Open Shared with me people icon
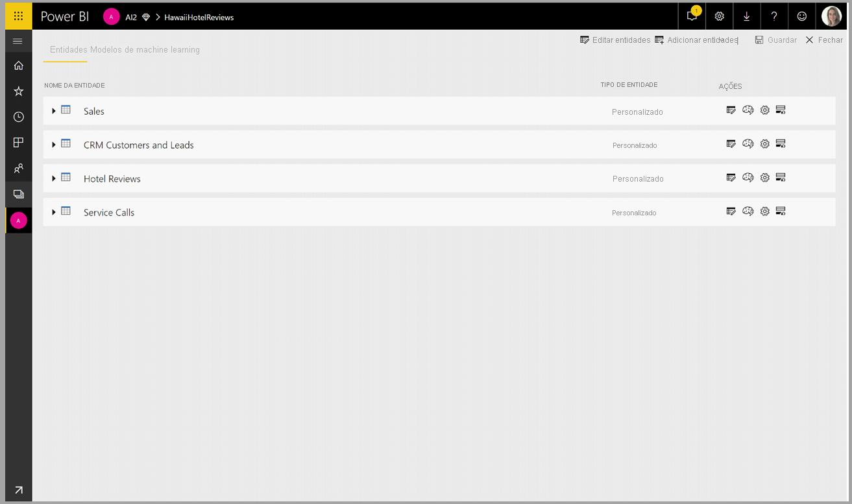Viewport: 852px width, 504px height. (x=18, y=169)
